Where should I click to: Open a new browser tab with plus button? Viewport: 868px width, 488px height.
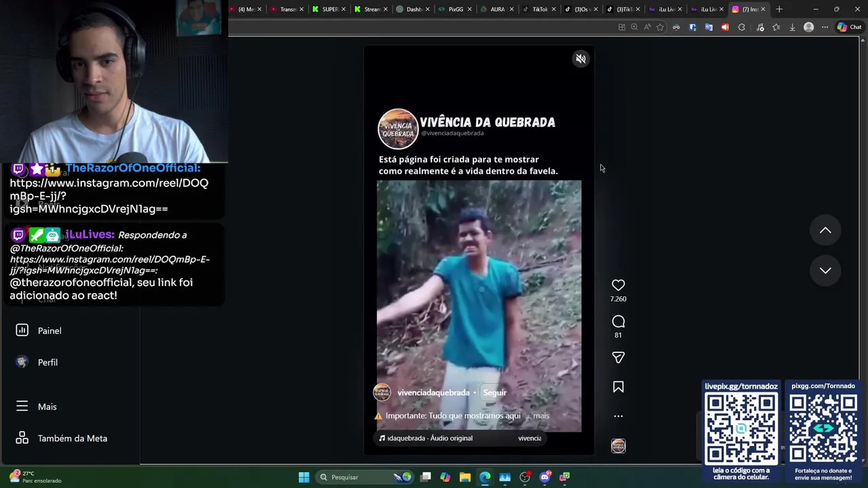[779, 9]
